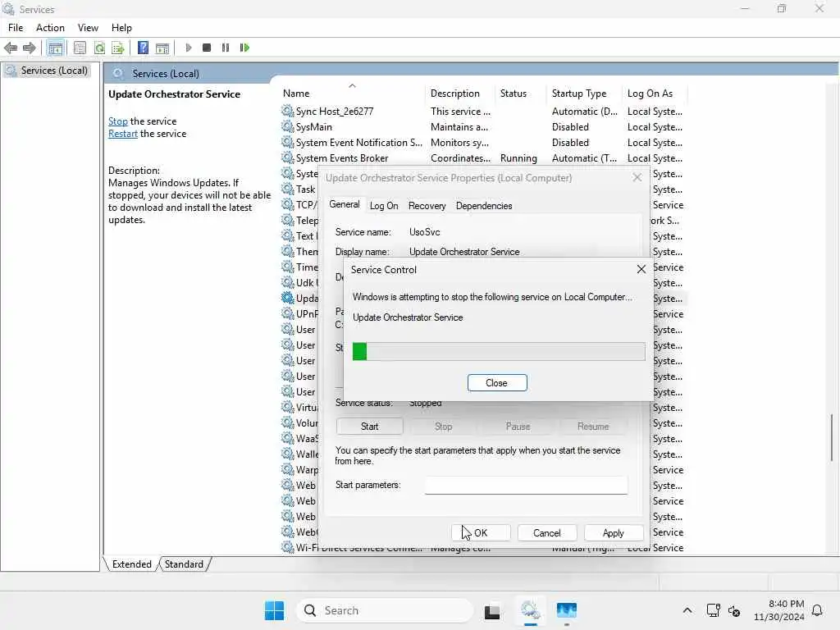Click Restart Service toolbar icon
The width and height of the screenshot is (840, 630).
click(x=244, y=48)
